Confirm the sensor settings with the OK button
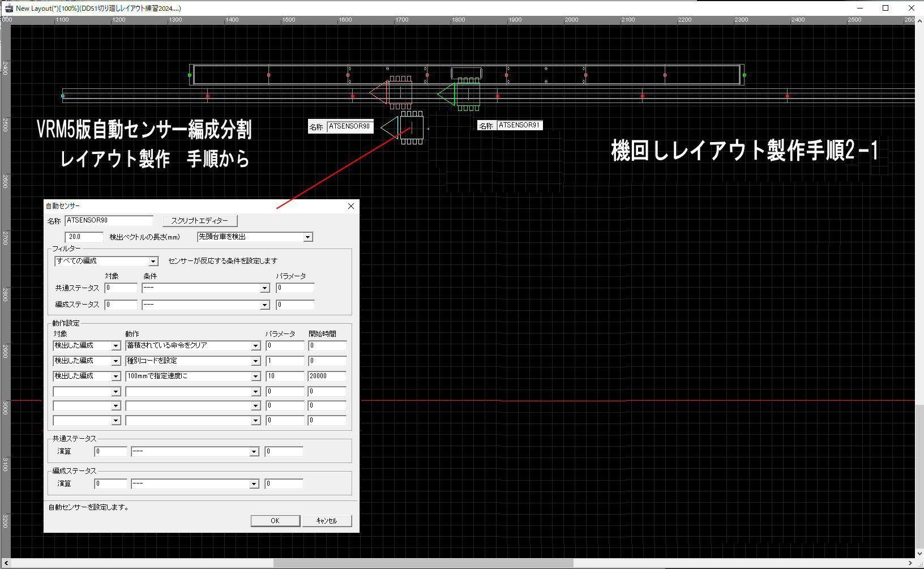 (275, 520)
